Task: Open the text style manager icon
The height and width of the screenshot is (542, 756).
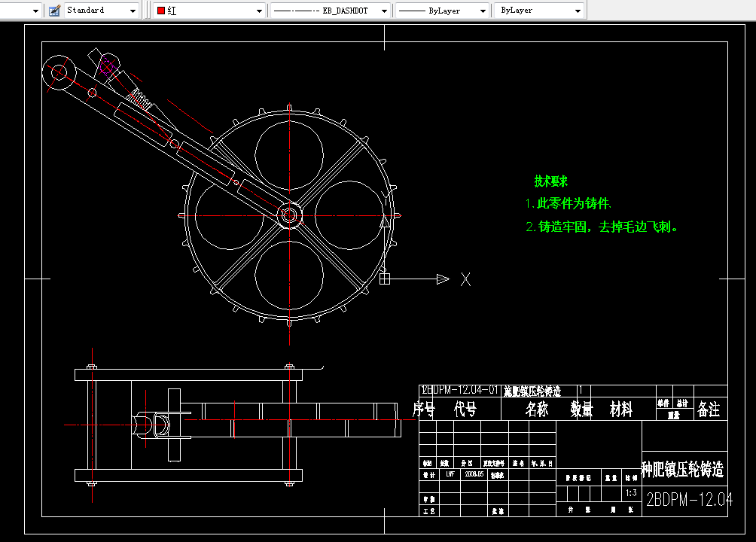Action: [x=54, y=10]
